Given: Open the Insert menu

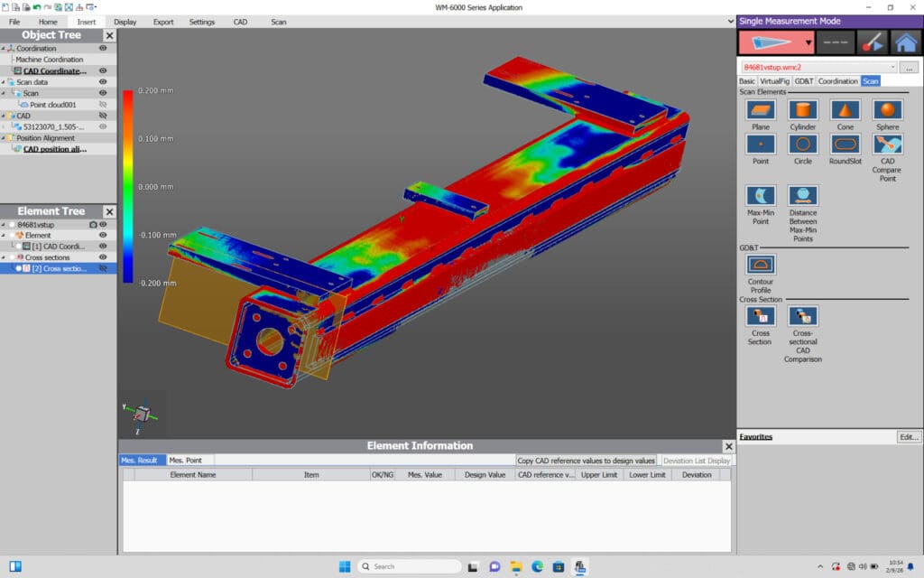Looking at the screenshot, I should 87,22.
